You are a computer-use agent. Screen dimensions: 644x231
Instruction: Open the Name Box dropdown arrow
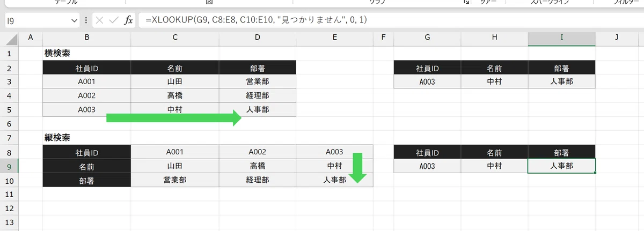click(x=75, y=20)
